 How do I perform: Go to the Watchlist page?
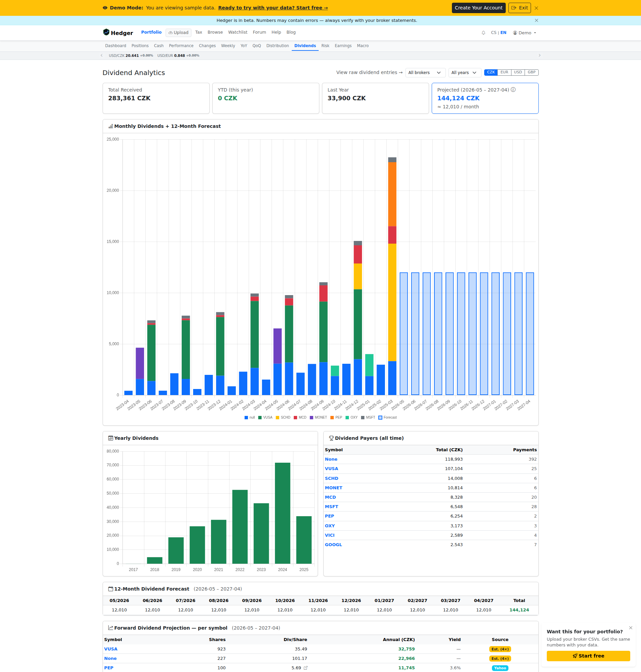[x=238, y=32]
